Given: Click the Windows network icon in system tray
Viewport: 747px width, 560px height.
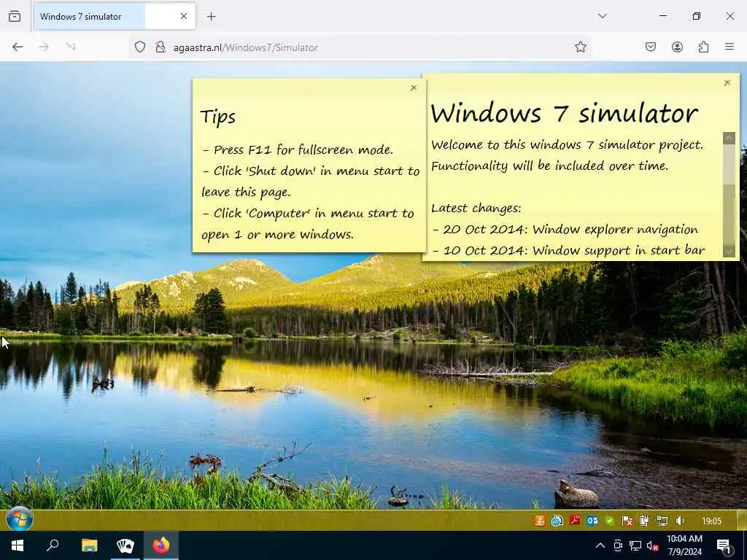Looking at the screenshot, I should coord(635,545).
